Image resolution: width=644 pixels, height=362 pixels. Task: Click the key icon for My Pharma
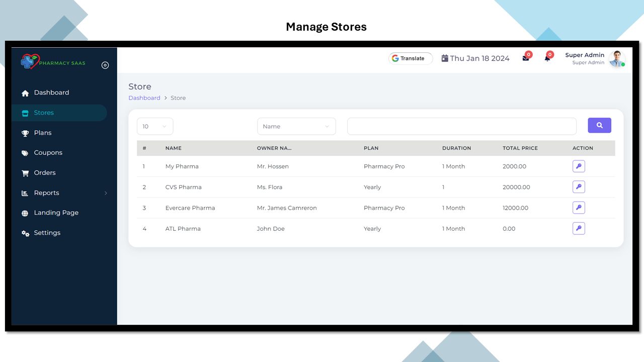coord(579,166)
